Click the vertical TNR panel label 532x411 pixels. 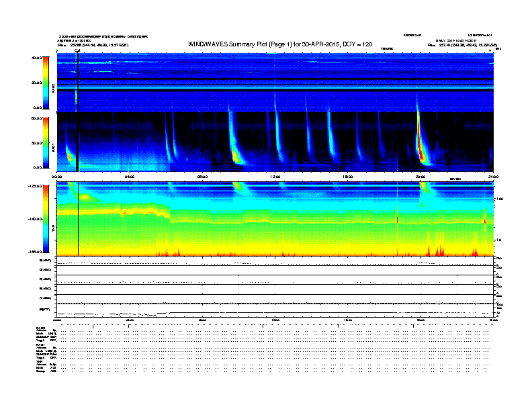[53, 228]
